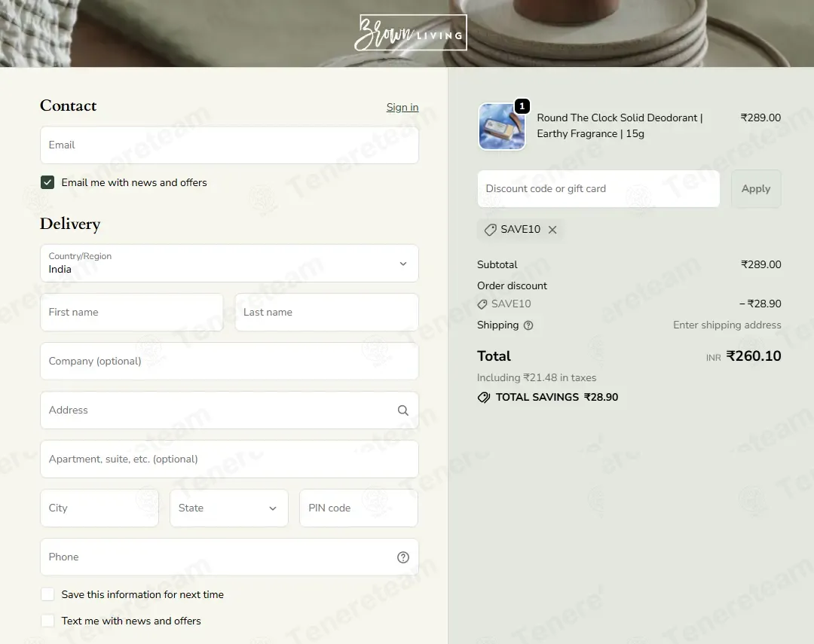814x644 pixels.
Task: Click the TOTAL SAVINGS ₹28.90 text
Action: pos(557,398)
